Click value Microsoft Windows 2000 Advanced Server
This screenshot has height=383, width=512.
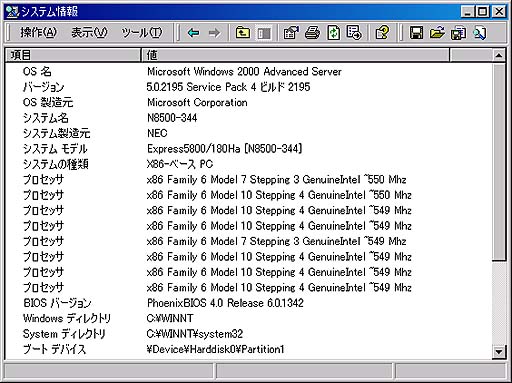(244, 71)
